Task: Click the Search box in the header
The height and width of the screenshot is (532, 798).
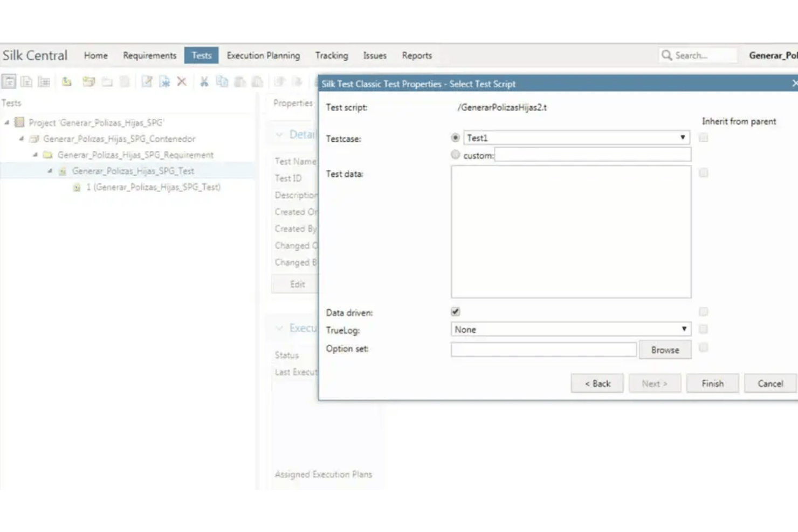Action: click(698, 56)
